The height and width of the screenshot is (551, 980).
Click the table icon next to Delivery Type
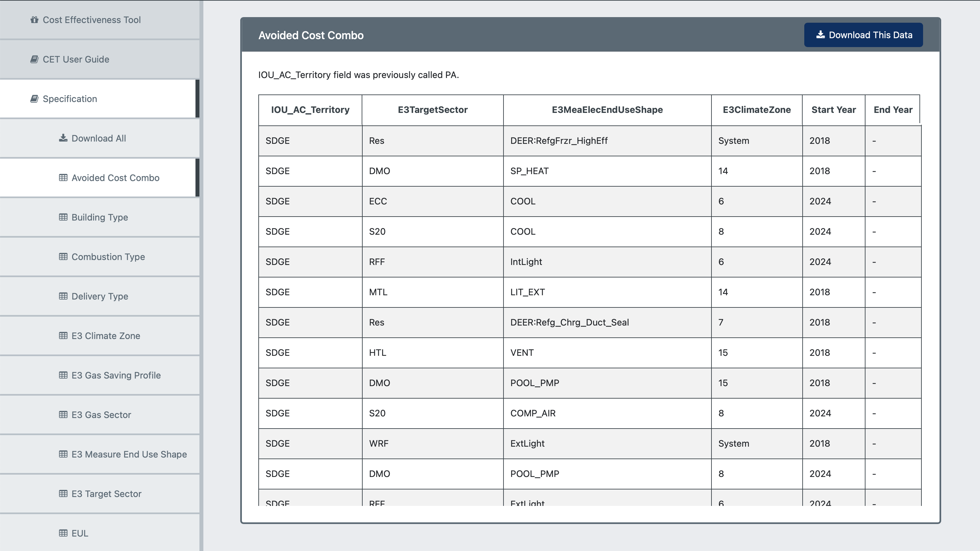[63, 297]
